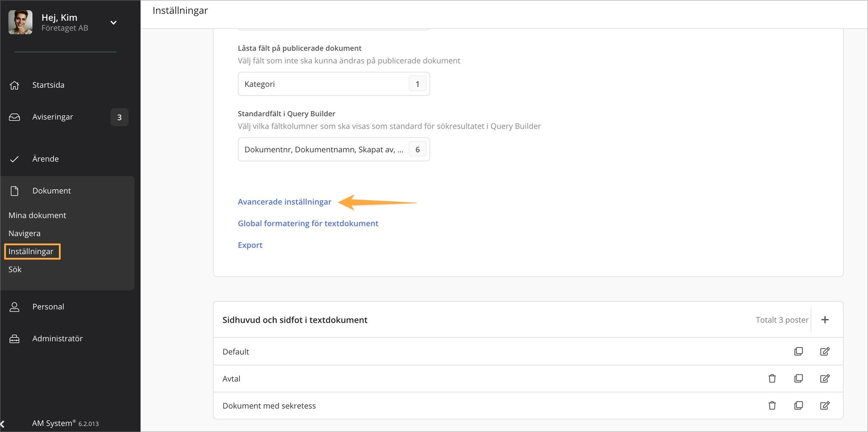Expand the user profile chevron menu

pos(113,22)
